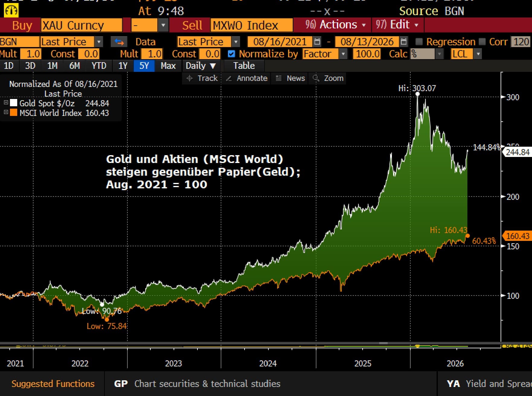Expand the MSCI World Index legend entry

[x=6, y=112]
